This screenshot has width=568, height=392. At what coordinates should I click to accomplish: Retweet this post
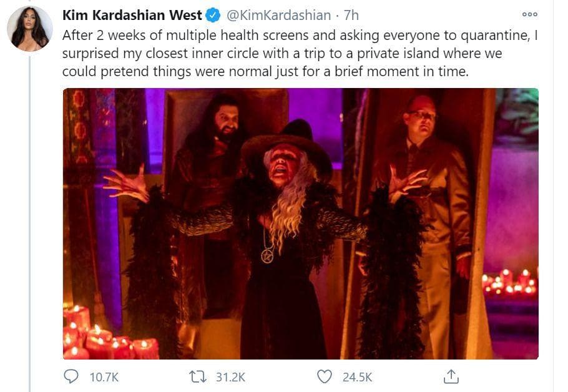tap(197, 377)
